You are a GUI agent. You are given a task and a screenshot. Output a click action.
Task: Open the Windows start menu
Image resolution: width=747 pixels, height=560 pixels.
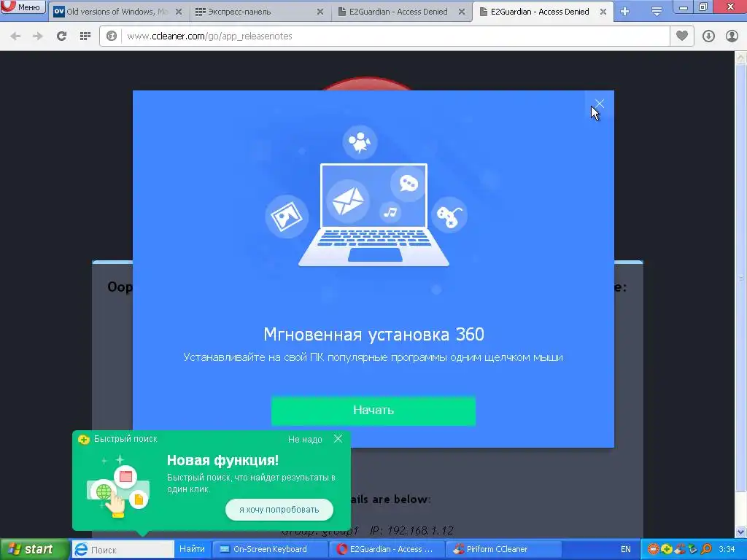[35, 550]
